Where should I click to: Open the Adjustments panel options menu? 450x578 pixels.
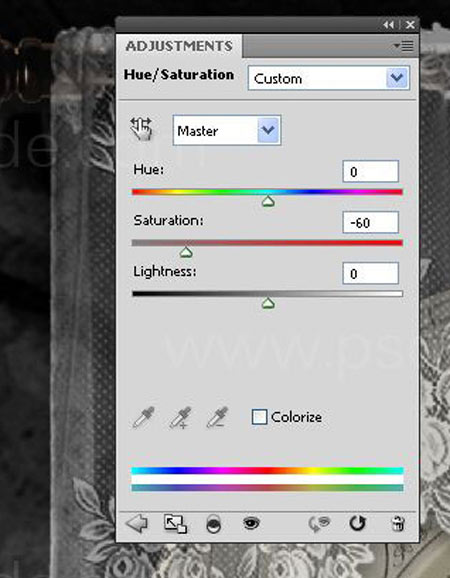pyautogui.click(x=404, y=46)
